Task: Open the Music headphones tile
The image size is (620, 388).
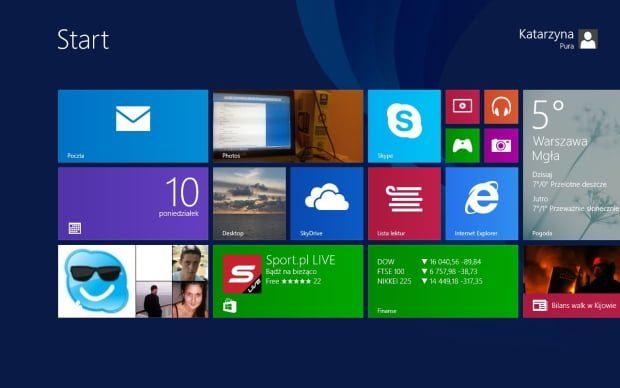Action: [x=501, y=107]
